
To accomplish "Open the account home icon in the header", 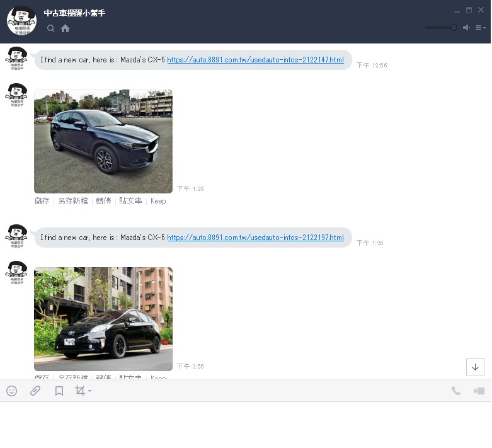I will click(x=66, y=28).
